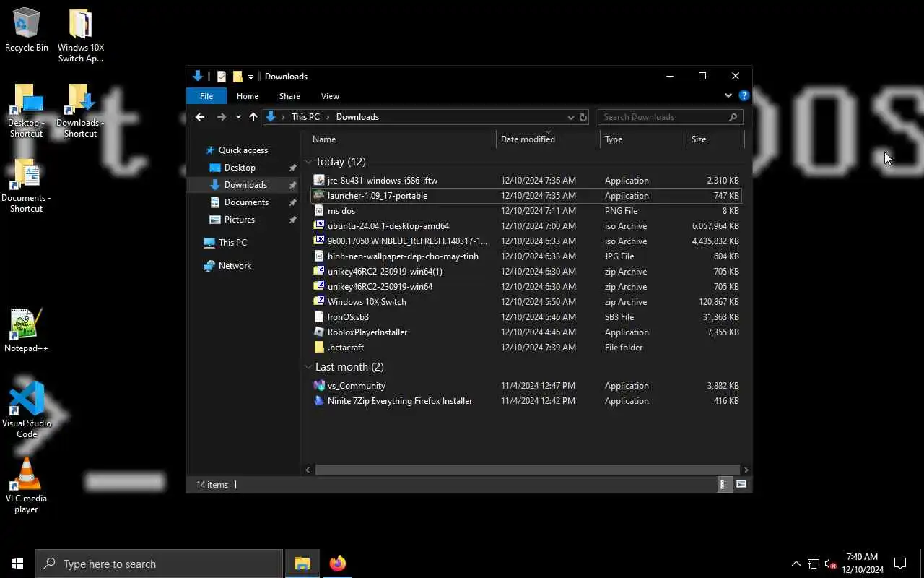Open Documents in the navigation pane
The width and height of the screenshot is (924, 578).
[246, 202]
